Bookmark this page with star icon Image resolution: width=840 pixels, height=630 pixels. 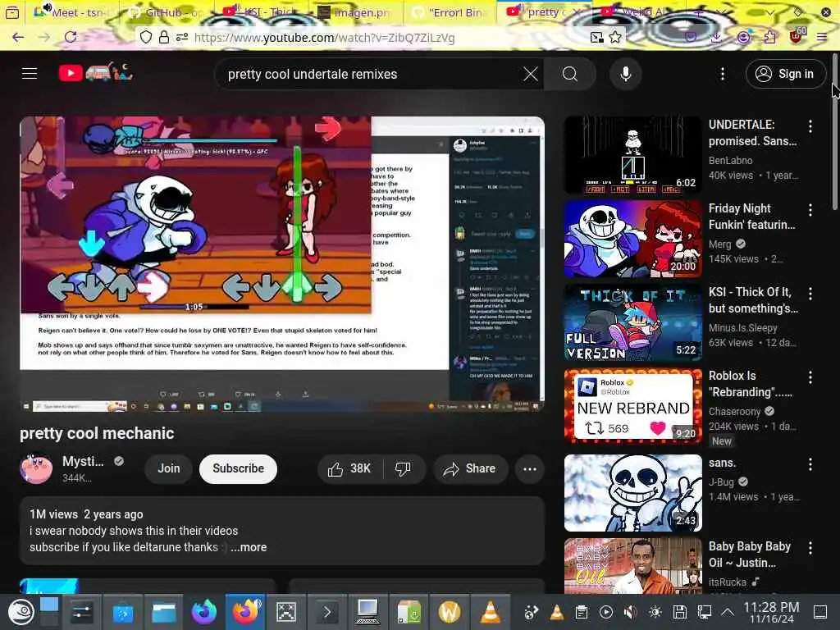tap(615, 37)
